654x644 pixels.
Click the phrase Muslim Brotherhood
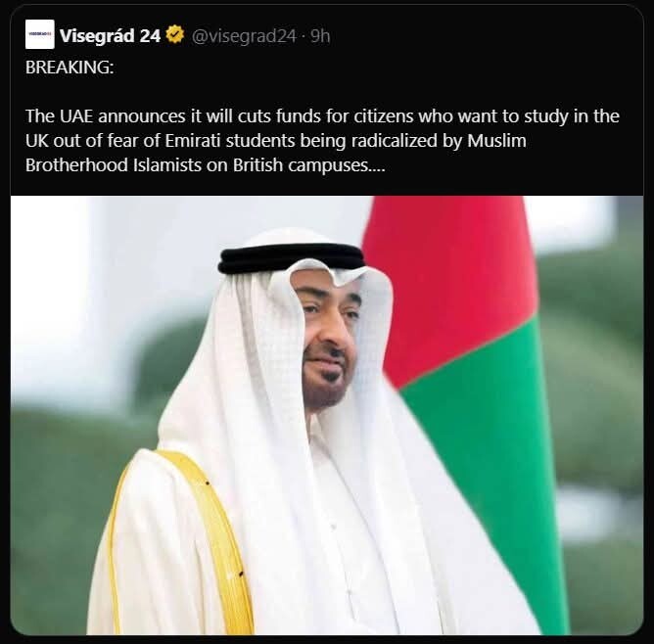point(275,153)
